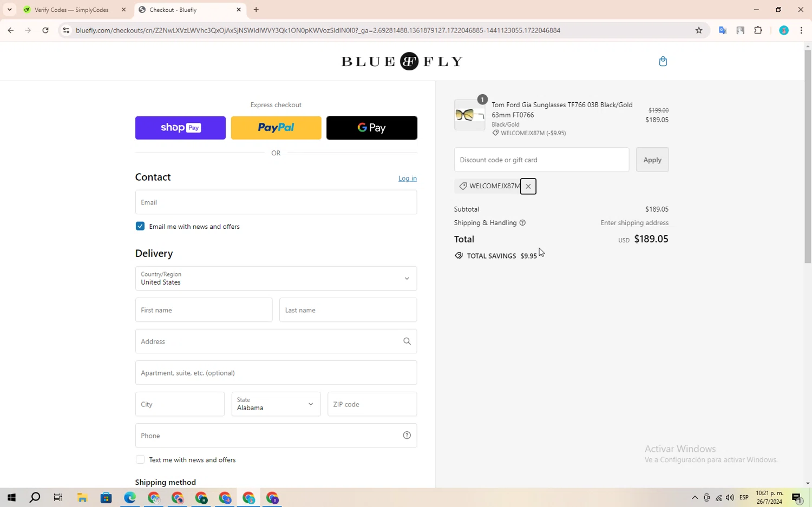Image resolution: width=812 pixels, height=507 pixels.
Task: Click the ZIP code field
Action: click(x=372, y=404)
